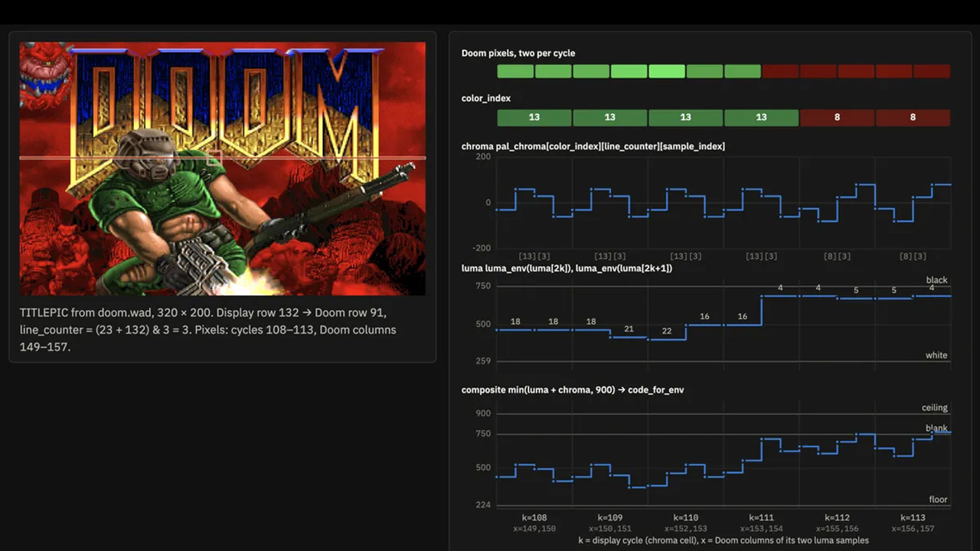Image resolution: width=980 pixels, height=551 pixels.
Task: Click the 'floor' level label
Action: (939, 500)
